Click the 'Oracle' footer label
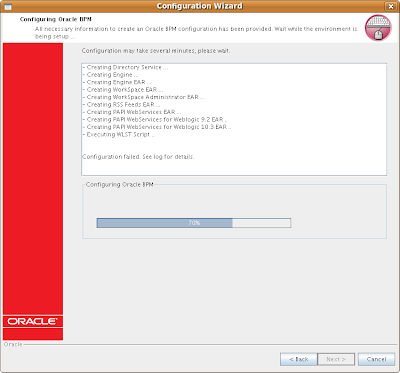Screen dimensions: 400x373 coord(13,344)
